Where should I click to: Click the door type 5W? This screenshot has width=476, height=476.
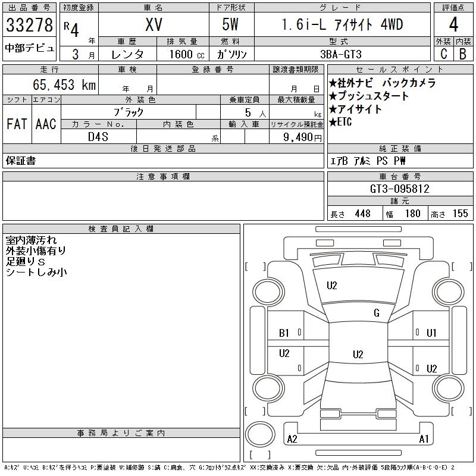pos(230,24)
